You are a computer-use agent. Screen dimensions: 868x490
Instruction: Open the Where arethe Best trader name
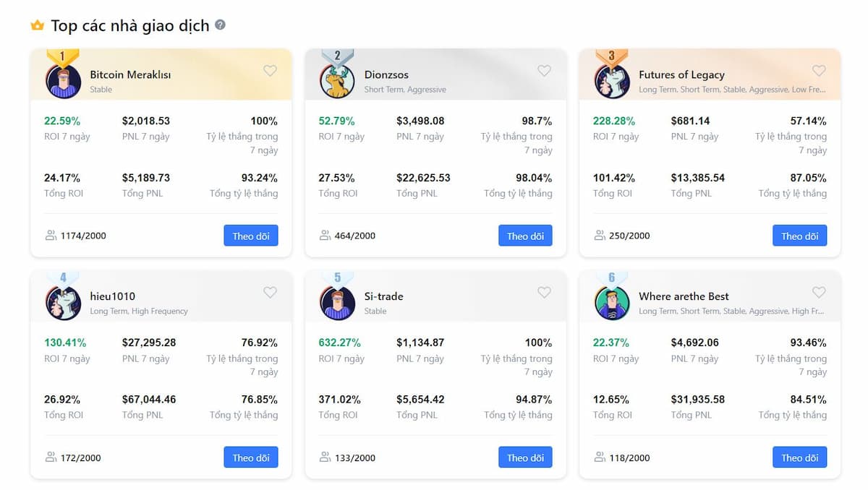pyautogui.click(x=684, y=296)
